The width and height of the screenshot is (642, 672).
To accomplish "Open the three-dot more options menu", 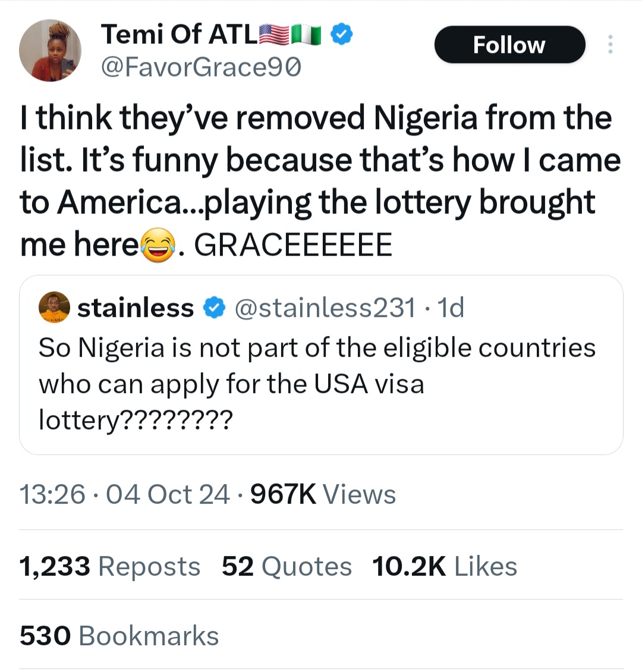I will click(x=610, y=45).
